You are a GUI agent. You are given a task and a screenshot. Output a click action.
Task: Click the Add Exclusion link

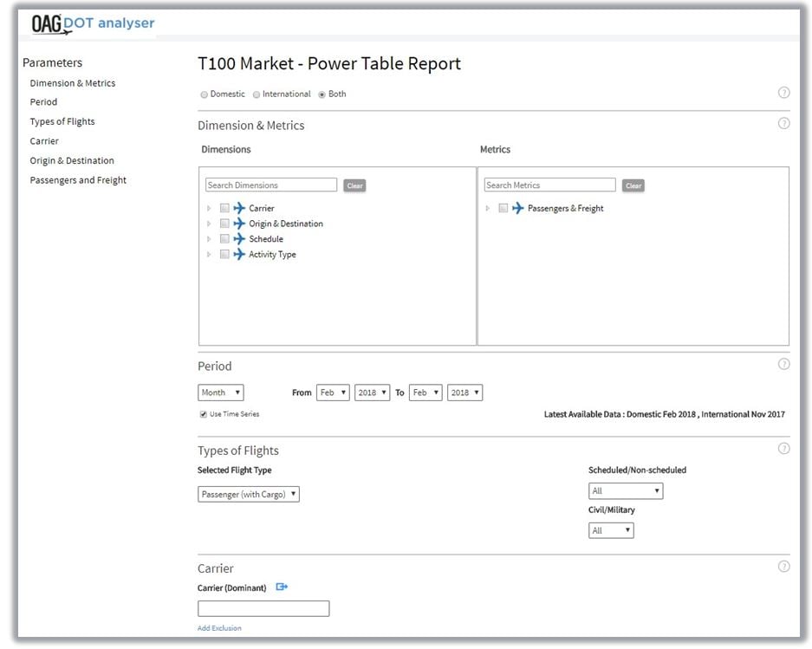pos(219,628)
